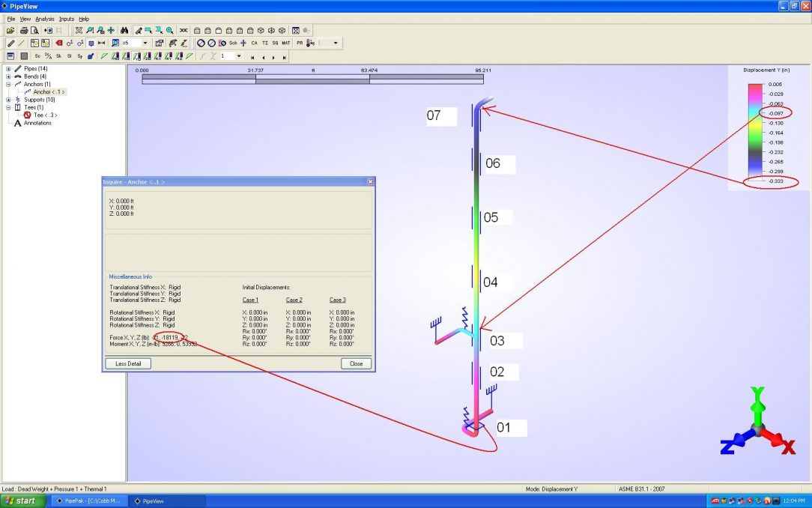812x508 pixels.
Task: Select the Annotations tree item
Action: point(37,123)
